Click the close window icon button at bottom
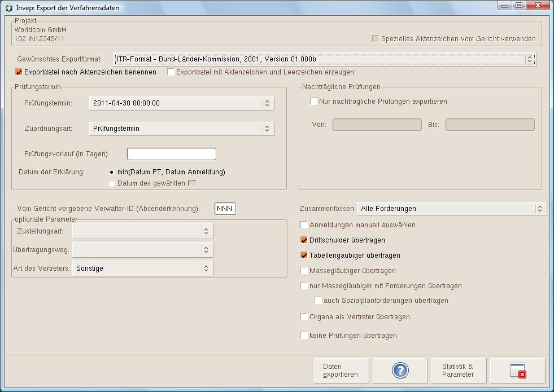This screenshot has height=392, width=554. 518,371
